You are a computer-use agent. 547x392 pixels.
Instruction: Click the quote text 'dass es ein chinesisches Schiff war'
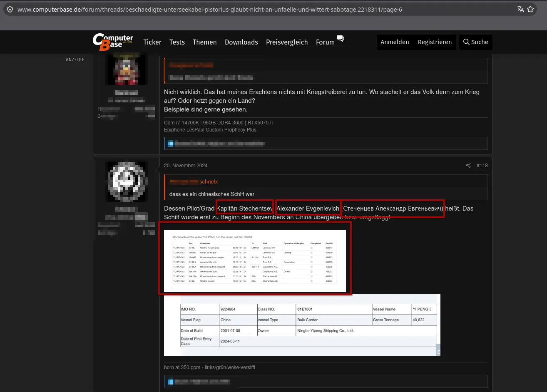click(x=212, y=194)
